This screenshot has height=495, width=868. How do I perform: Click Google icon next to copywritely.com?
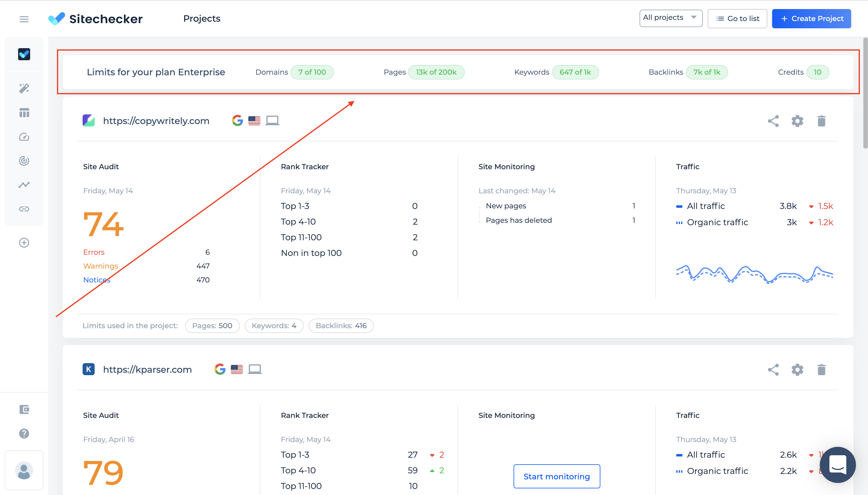click(237, 120)
